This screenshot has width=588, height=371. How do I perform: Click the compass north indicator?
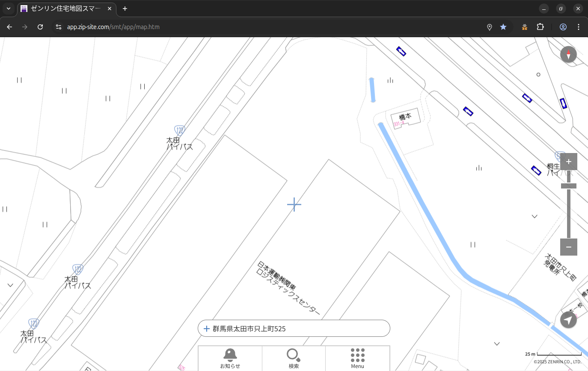(568, 55)
